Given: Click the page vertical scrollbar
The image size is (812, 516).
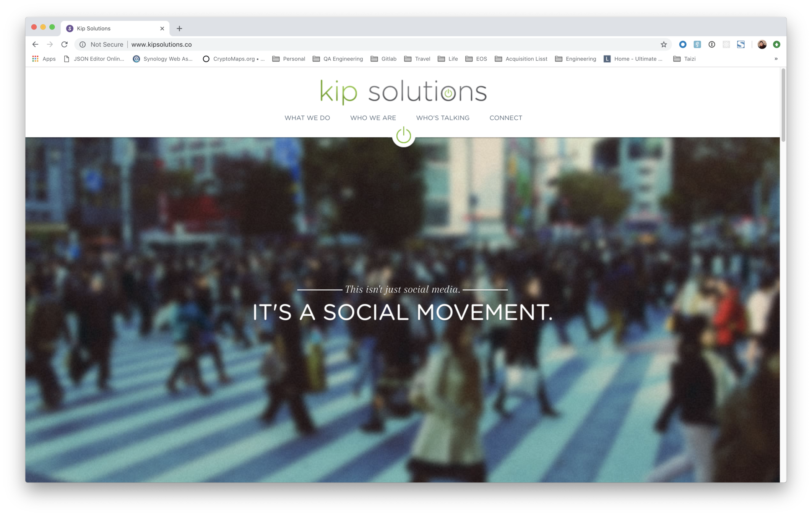Looking at the screenshot, I should (x=783, y=105).
